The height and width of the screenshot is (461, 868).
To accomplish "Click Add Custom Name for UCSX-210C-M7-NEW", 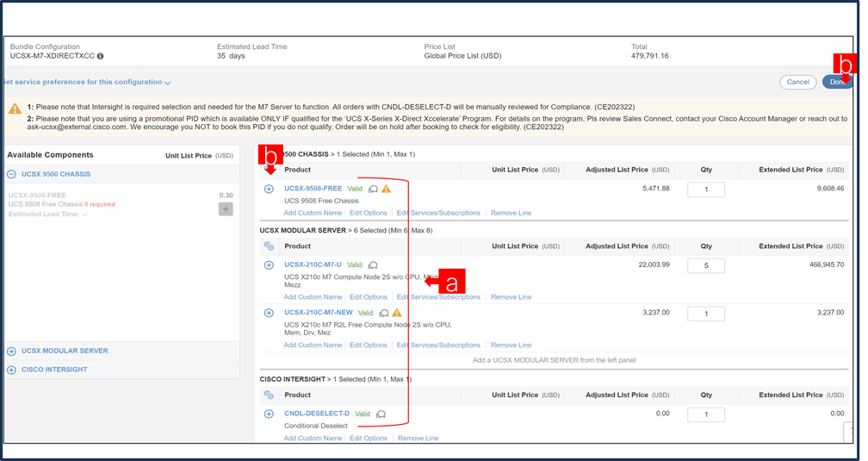I will pyautogui.click(x=313, y=346).
